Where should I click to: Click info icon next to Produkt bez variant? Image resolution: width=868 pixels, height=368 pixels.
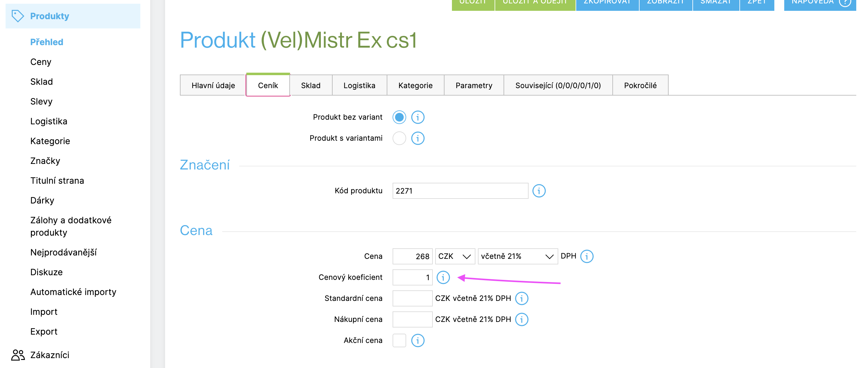(x=418, y=117)
